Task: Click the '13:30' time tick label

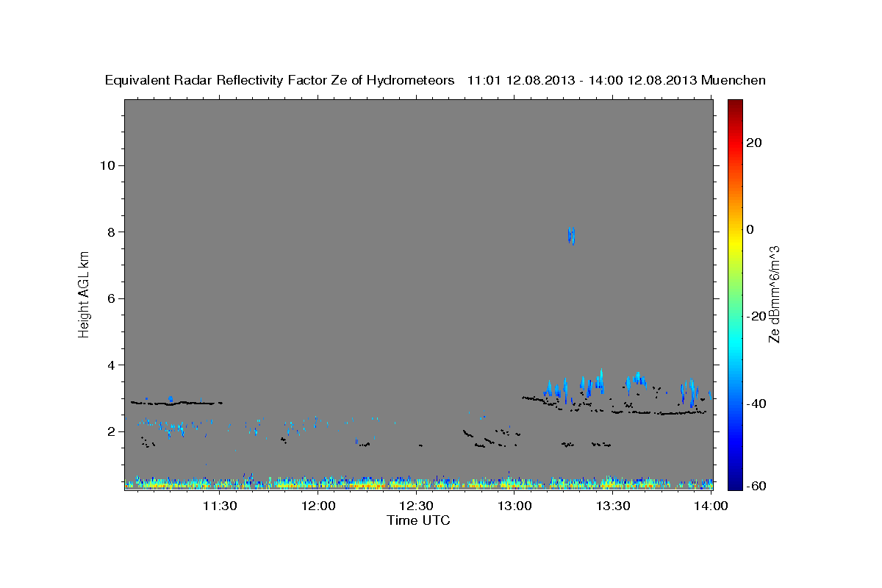Action: [x=614, y=506]
